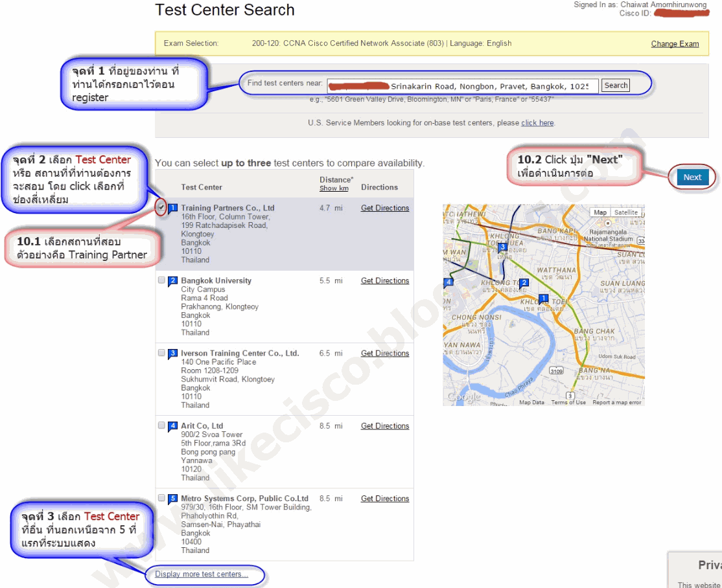The image size is (722, 588).
Task: Select map pin number 3 on the map
Action: [503, 247]
